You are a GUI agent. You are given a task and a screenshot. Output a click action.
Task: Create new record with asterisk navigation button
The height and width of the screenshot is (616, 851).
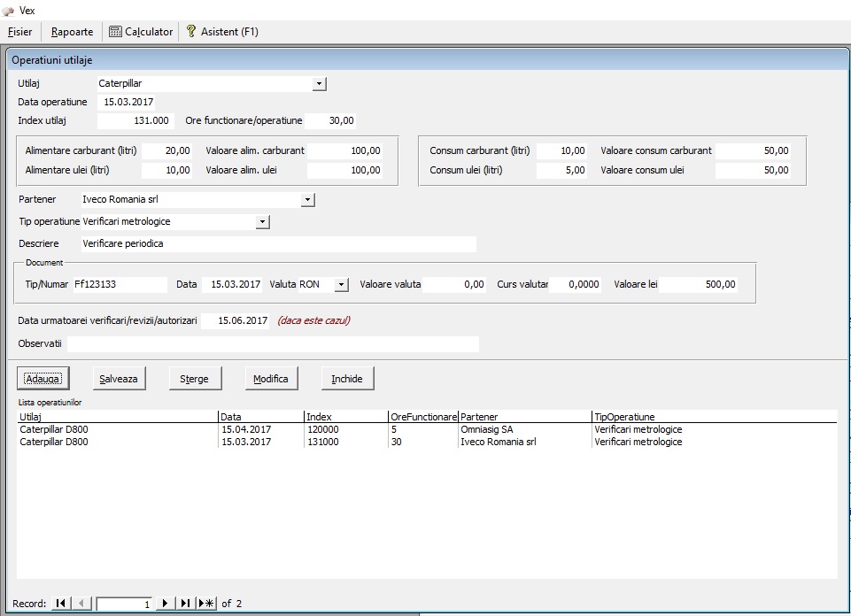coord(206,603)
